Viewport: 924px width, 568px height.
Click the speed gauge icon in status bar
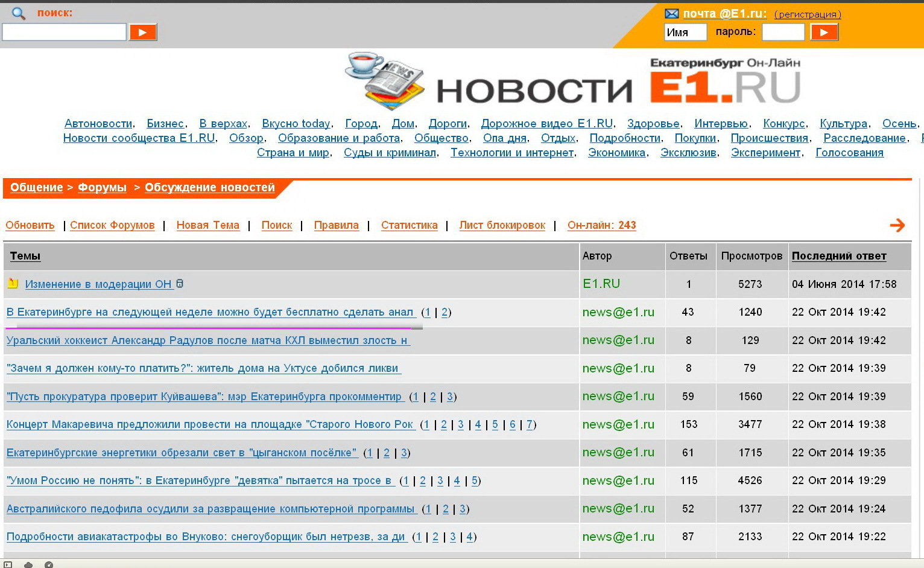point(49,564)
